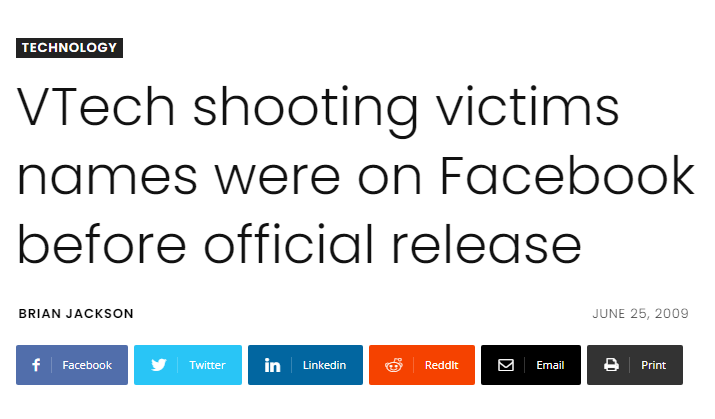Click the LinkedIn 'in' logo icon
This screenshot has width=715, height=419.
[x=272, y=365]
